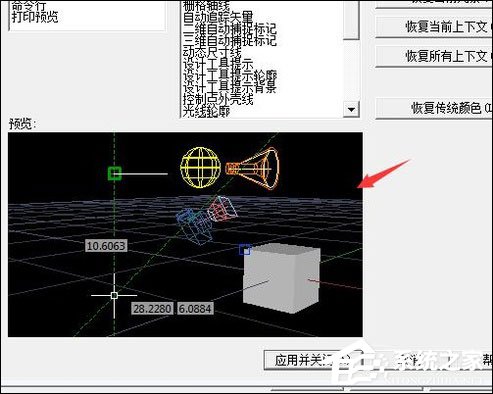Click 恢复传统颜色 button
Image resolution: width=493 pixels, height=394 pixels.
coord(434,108)
